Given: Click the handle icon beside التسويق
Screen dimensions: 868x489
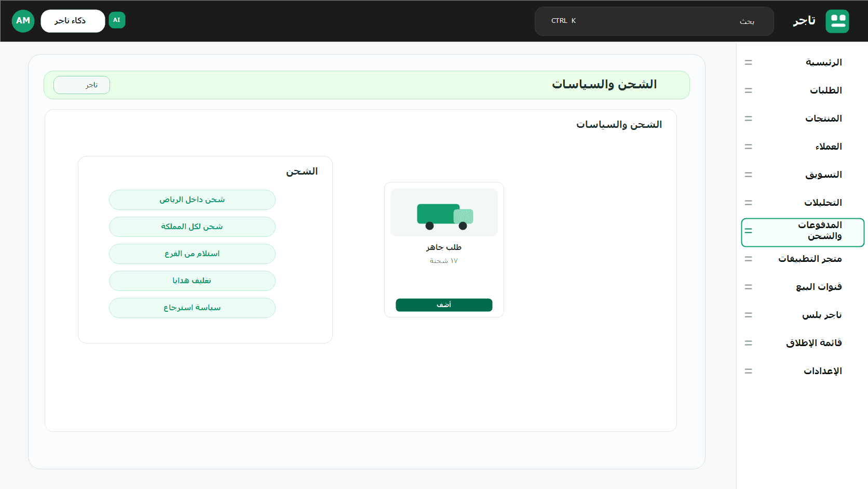Looking at the screenshot, I should (748, 175).
